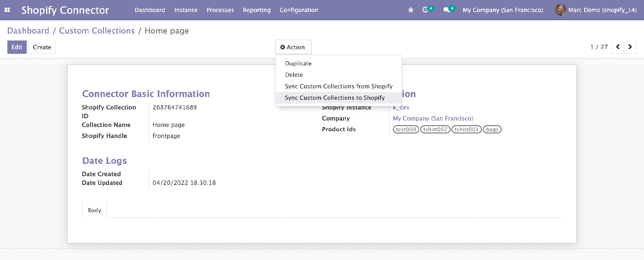Select Sync Custom Collections to Shopify
The image size is (644, 260).
(x=339, y=98)
